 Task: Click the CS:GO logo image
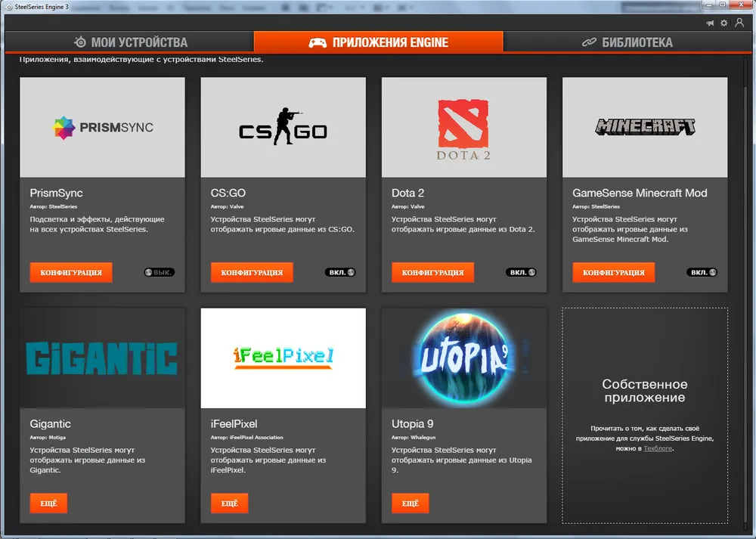[283, 127]
